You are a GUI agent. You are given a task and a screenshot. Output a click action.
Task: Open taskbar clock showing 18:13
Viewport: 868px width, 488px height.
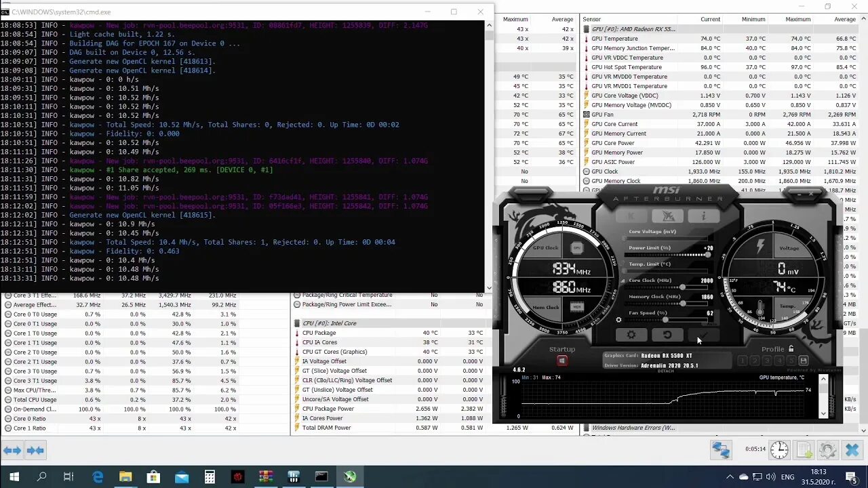[x=818, y=476]
